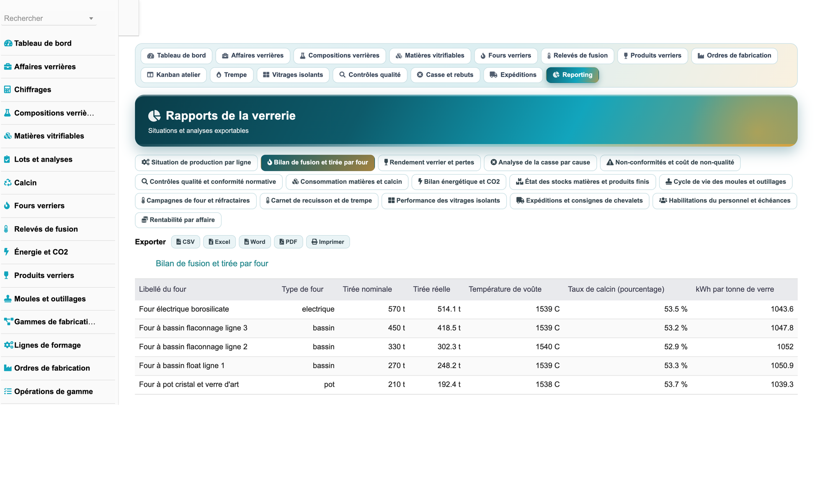Open Rentabilité par affaire report
Screen dimensions: 815x504
(x=178, y=220)
